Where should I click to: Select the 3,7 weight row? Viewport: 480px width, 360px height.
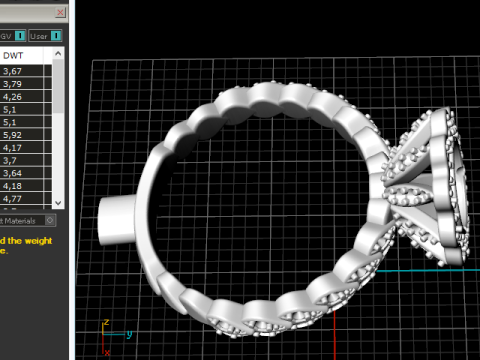pos(26,160)
